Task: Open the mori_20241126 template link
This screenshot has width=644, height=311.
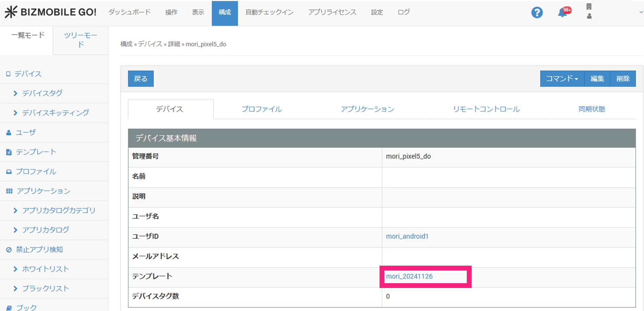Action: click(x=409, y=276)
